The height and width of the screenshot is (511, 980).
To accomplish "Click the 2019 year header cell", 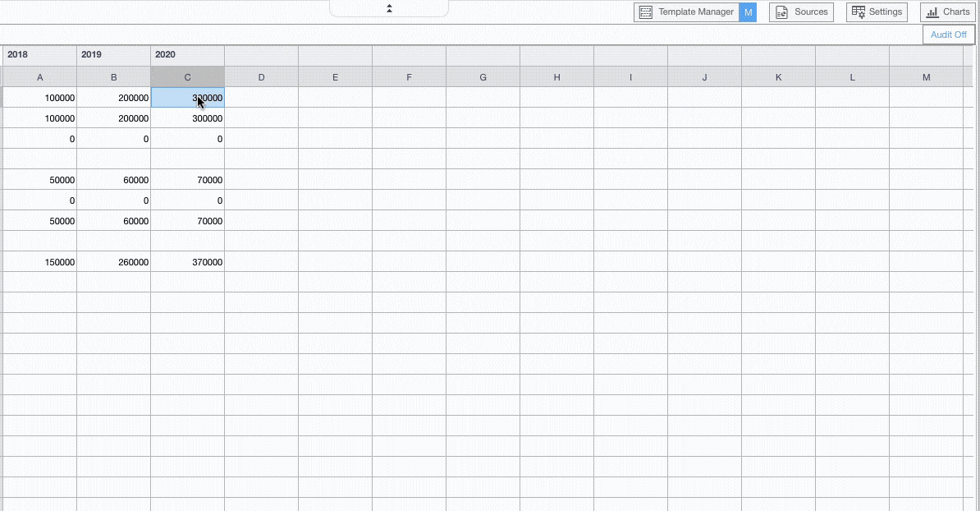I will [x=114, y=54].
